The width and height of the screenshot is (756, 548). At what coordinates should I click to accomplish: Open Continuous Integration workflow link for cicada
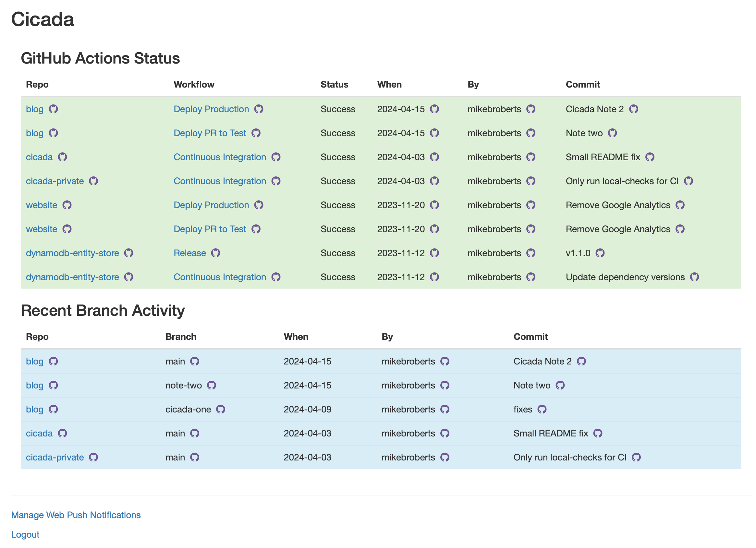(x=220, y=157)
